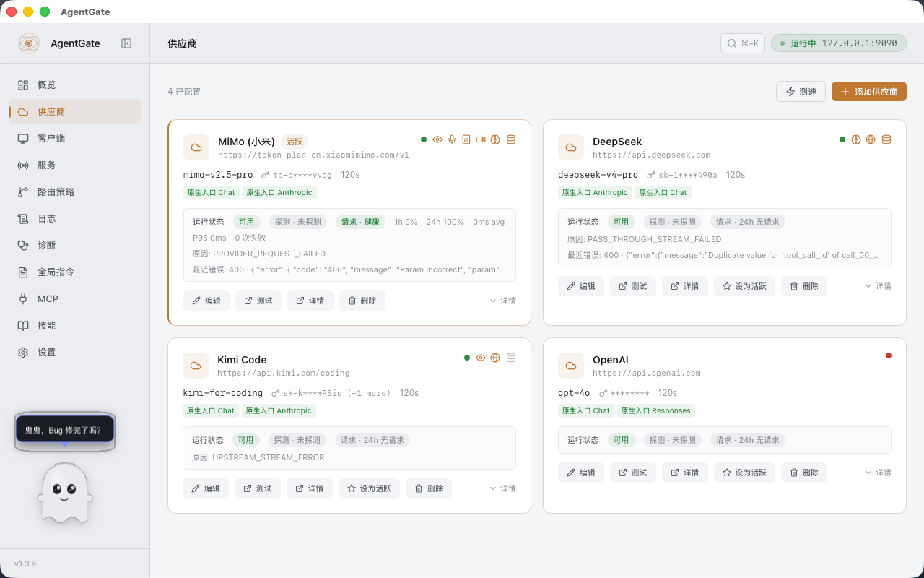924x578 pixels.
Task: Click the OpenAI cloud provider icon
Action: (x=571, y=366)
